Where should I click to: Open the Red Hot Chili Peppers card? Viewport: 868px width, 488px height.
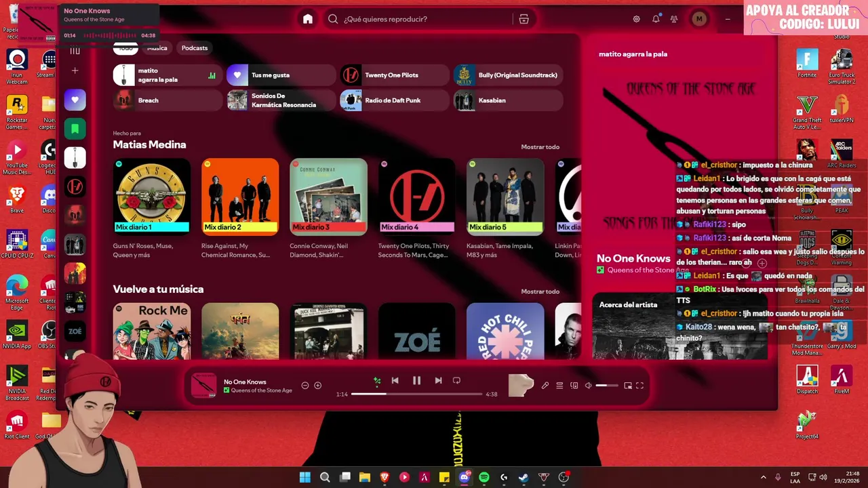505,331
